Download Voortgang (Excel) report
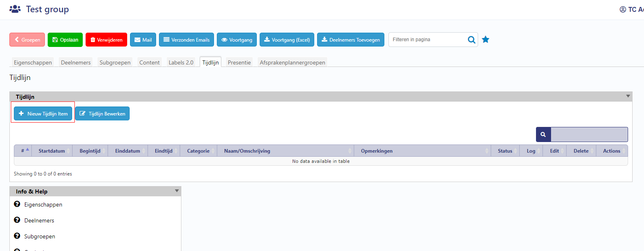 287,40
